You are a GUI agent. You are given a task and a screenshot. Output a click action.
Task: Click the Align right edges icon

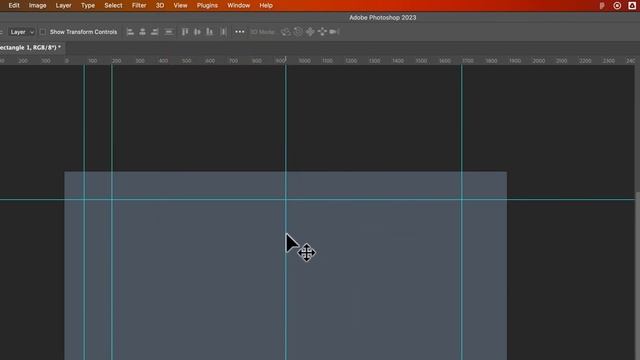[x=155, y=32]
